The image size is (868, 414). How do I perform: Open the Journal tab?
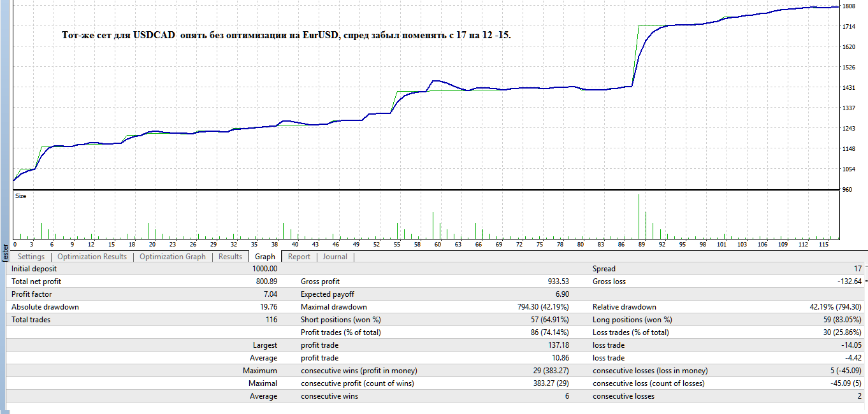coord(335,257)
